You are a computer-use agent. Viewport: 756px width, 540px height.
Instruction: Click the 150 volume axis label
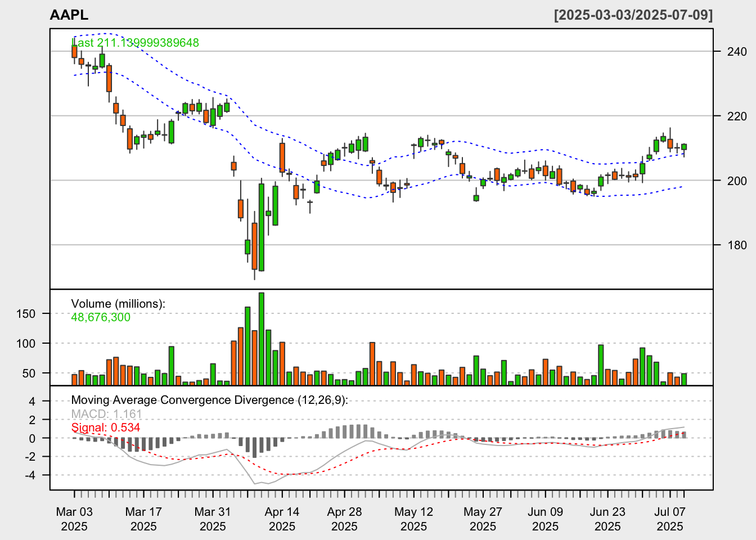click(26, 314)
